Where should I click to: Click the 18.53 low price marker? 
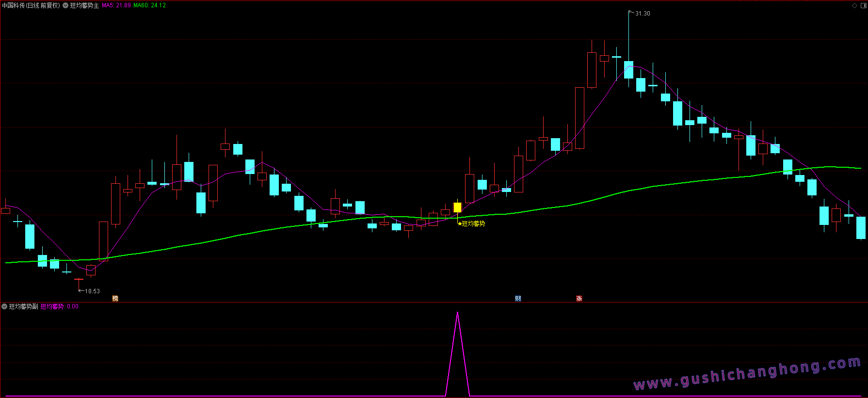point(92,291)
